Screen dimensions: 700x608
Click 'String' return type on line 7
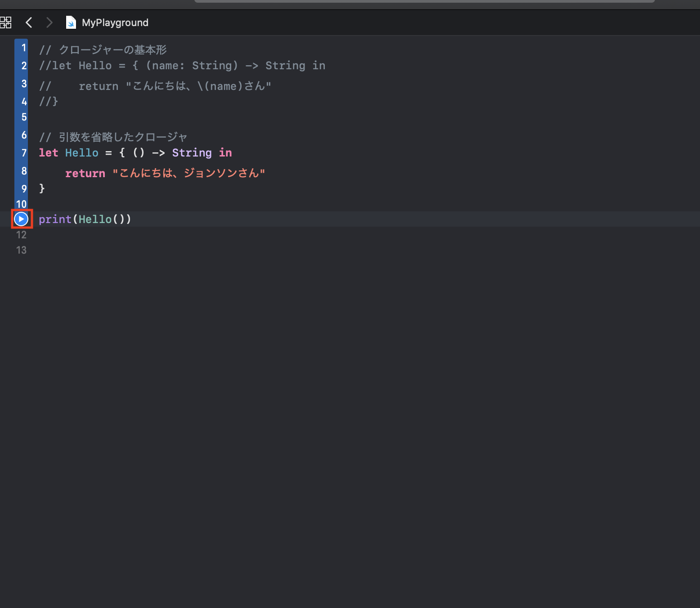(x=192, y=153)
